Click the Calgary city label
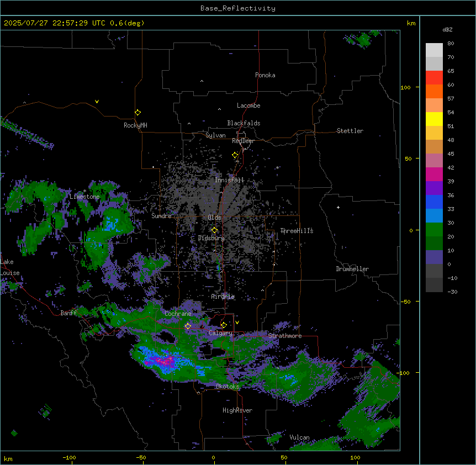 [x=220, y=333]
